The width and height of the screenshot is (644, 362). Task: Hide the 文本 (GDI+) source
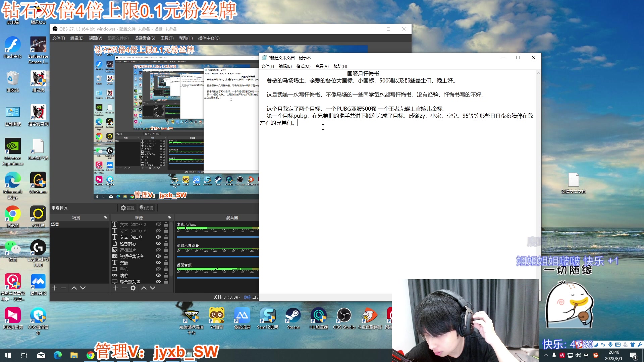point(158,237)
